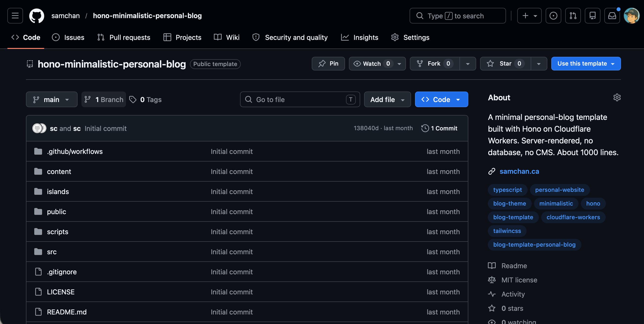Open the Initial commit message link
This screenshot has height=324, width=644.
pyautogui.click(x=105, y=128)
